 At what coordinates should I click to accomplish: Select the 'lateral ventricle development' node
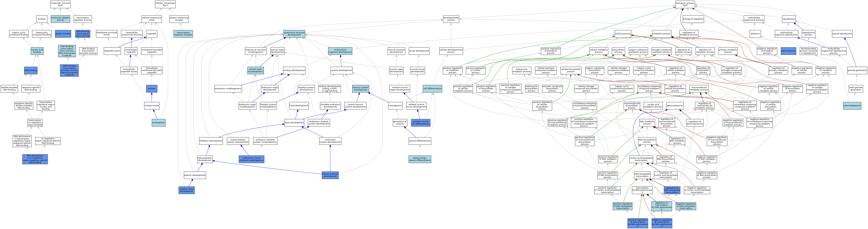[x=330, y=175]
